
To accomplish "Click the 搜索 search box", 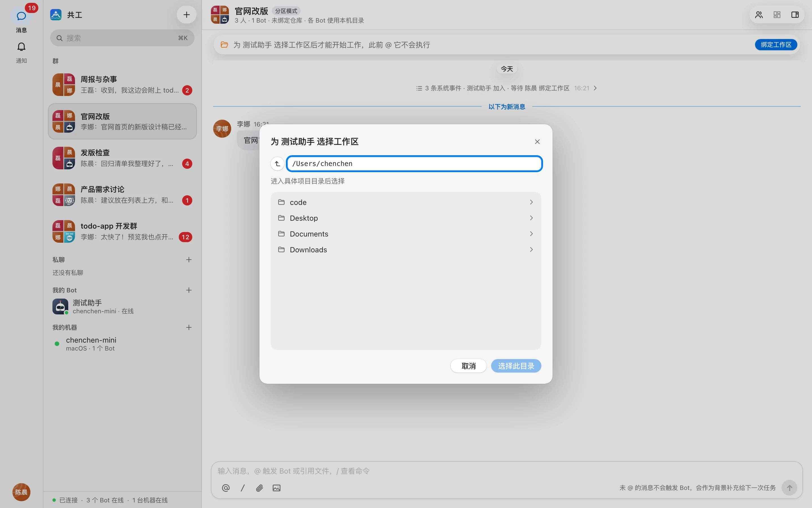I will pos(122,38).
